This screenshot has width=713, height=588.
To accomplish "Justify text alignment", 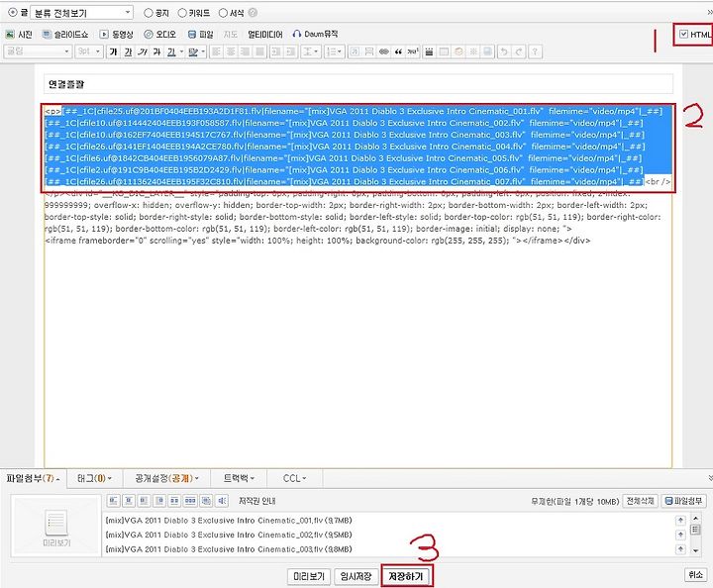I will click(x=259, y=51).
